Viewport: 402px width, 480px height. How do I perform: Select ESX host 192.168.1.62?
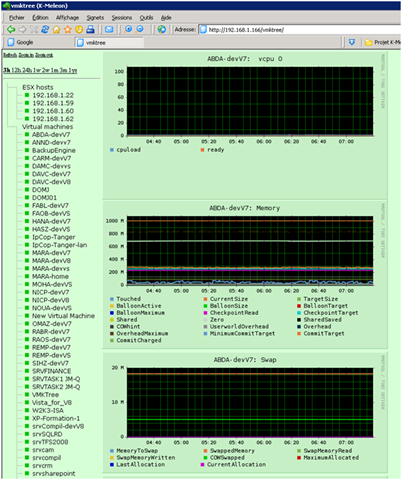[x=53, y=119]
